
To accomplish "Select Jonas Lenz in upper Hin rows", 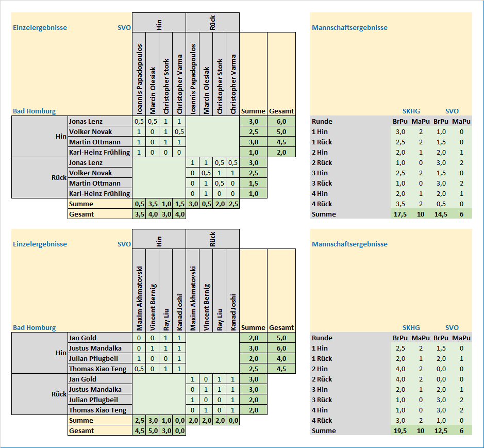I will pos(86,121).
